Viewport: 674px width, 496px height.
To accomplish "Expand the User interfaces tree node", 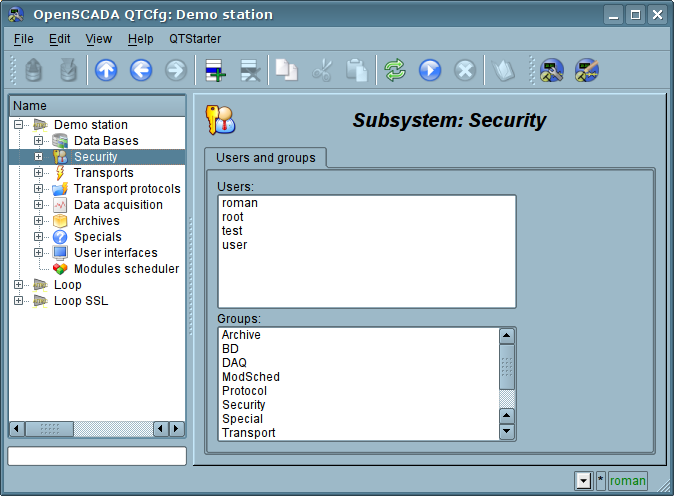I will click(x=38, y=253).
